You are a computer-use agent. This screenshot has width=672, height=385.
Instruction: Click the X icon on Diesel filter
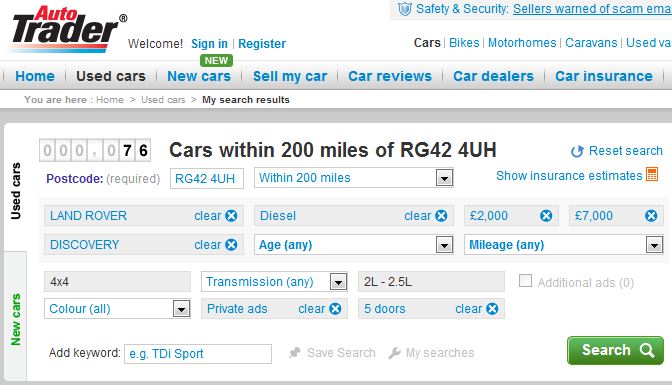441,216
